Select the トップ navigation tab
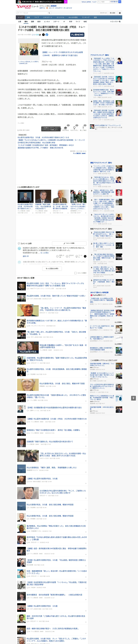The width and height of the screenshot is (138, 644). [x=20, y=17]
